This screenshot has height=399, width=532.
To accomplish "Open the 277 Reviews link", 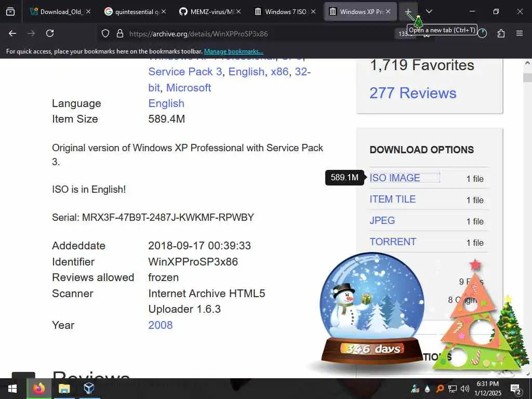I will click(413, 93).
